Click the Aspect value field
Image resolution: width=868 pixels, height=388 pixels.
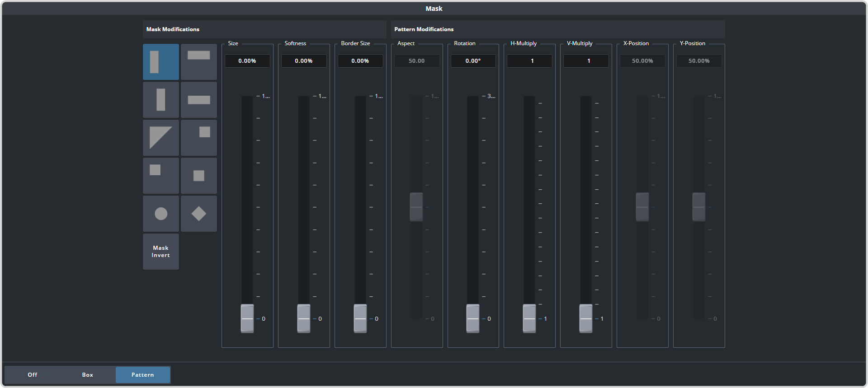tap(417, 61)
